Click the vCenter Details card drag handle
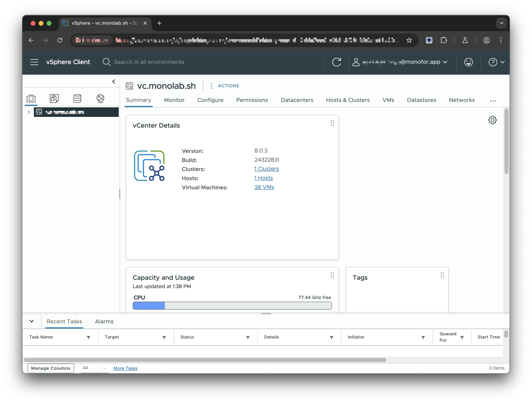 332,123
